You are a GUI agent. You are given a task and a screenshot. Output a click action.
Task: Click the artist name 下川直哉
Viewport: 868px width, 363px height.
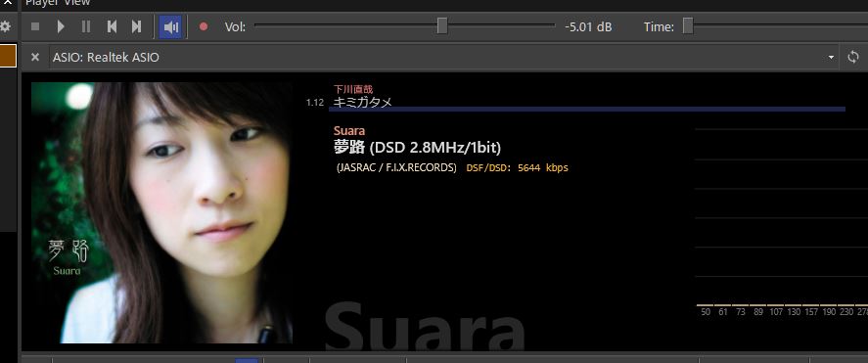click(353, 89)
